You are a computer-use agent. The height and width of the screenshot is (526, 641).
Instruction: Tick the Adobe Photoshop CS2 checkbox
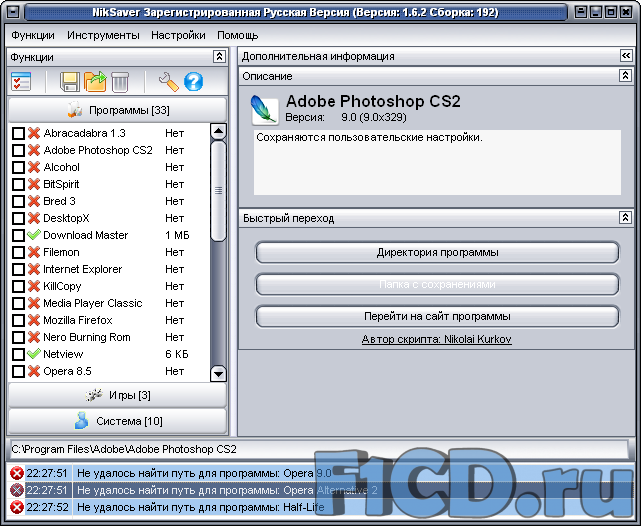[x=18, y=150]
